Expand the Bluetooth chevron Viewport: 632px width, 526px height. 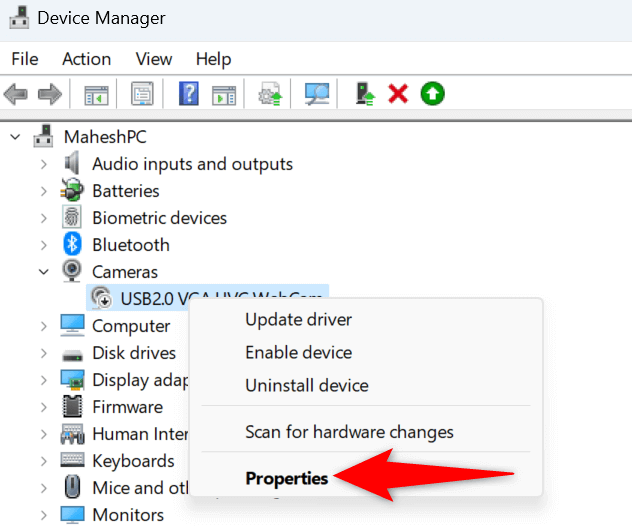[44, 245]
